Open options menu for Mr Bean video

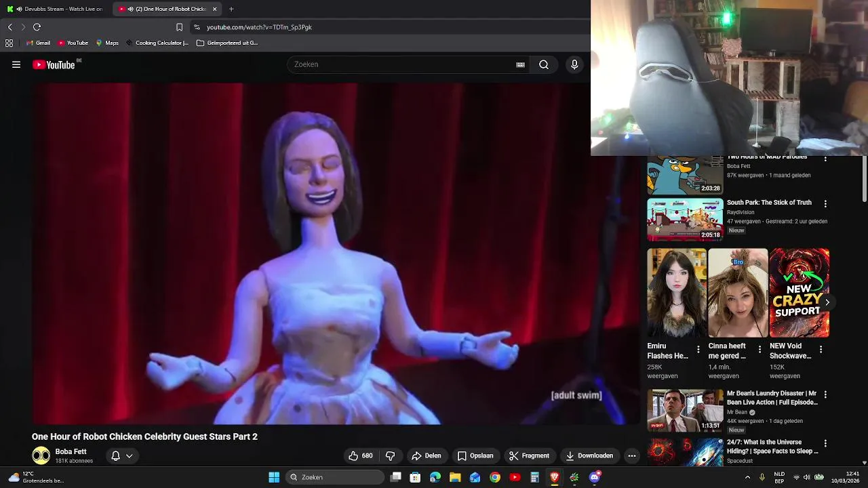(x=825, y=394)
